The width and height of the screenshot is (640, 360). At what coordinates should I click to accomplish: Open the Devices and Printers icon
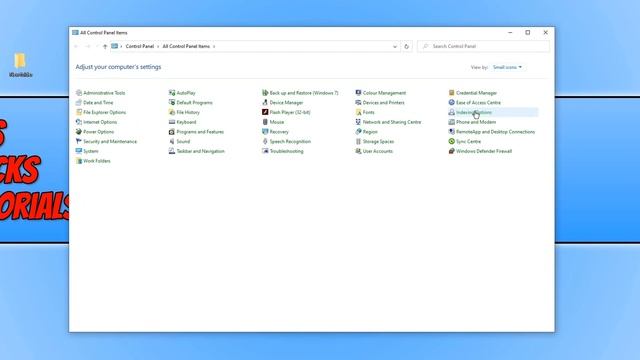coord(358,103)
